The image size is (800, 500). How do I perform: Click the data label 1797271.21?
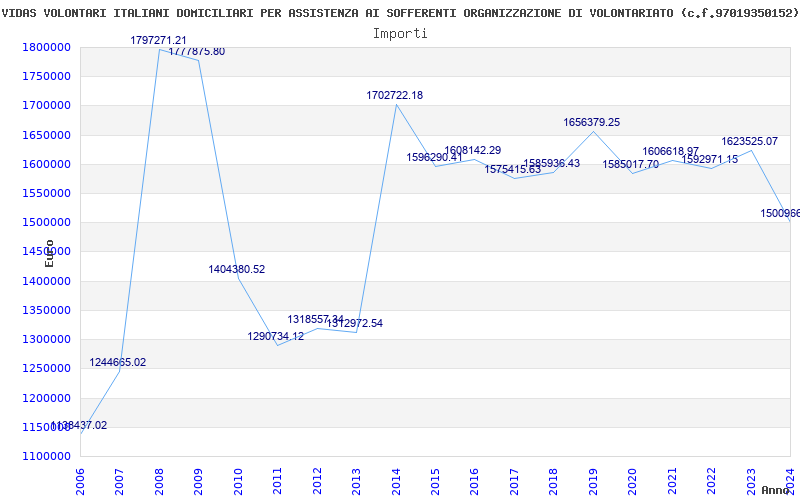159,40
